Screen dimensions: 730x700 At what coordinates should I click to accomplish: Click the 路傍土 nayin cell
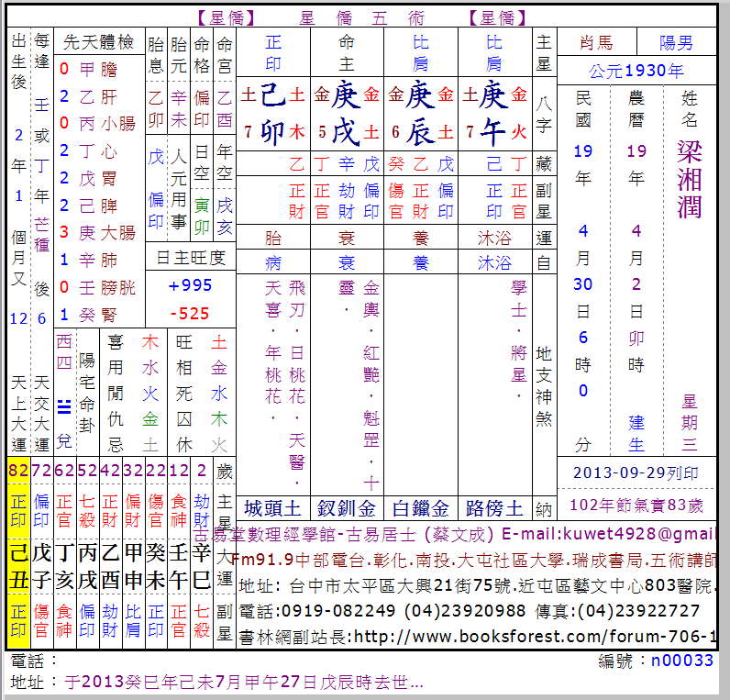(x=494, y=508)
